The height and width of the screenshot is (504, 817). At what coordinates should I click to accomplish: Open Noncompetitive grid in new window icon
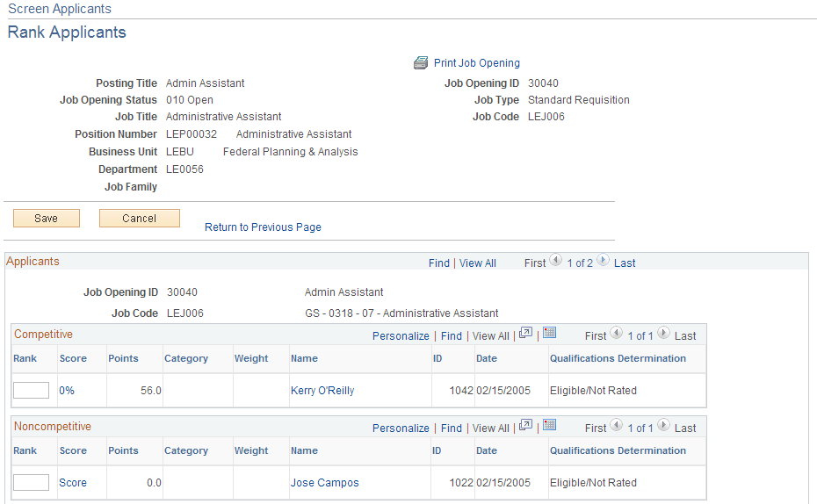pyautogui.click(x=525, y=425)
